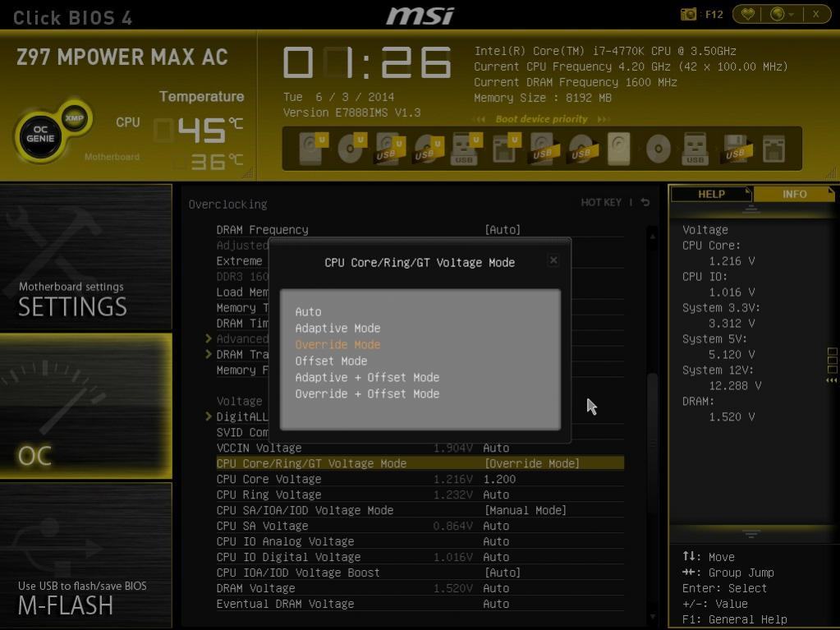Viewport: 840px width, 630px height.
Task: Choose Offset Mode option
Action: coord(331,361)
